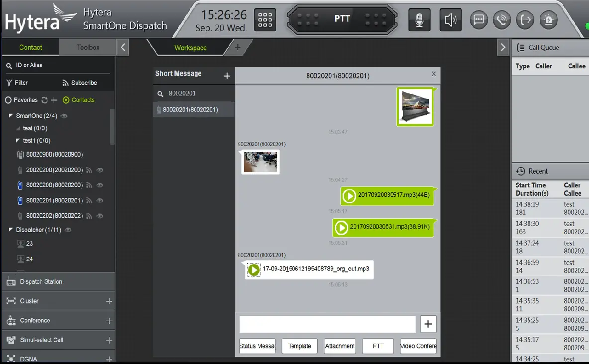Click the Template button

point(299,346)
